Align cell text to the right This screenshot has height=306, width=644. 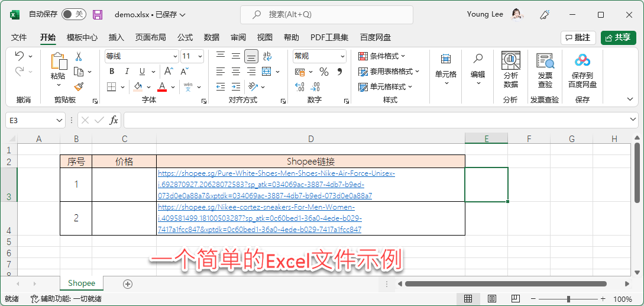(251, 71)
